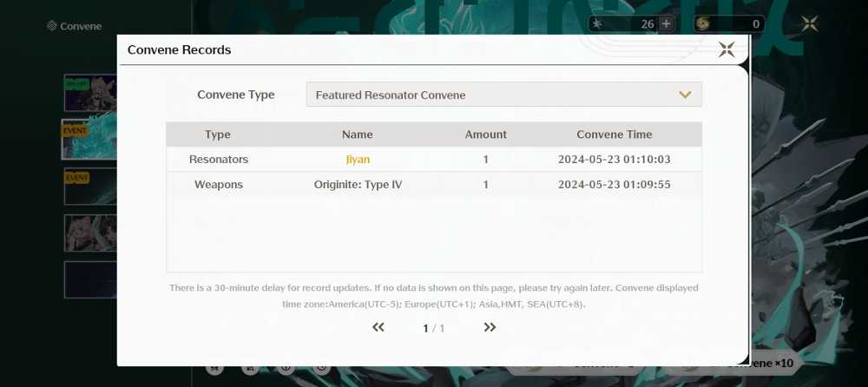
Task: Go to previous records page arrows
Action: (378, 327)
